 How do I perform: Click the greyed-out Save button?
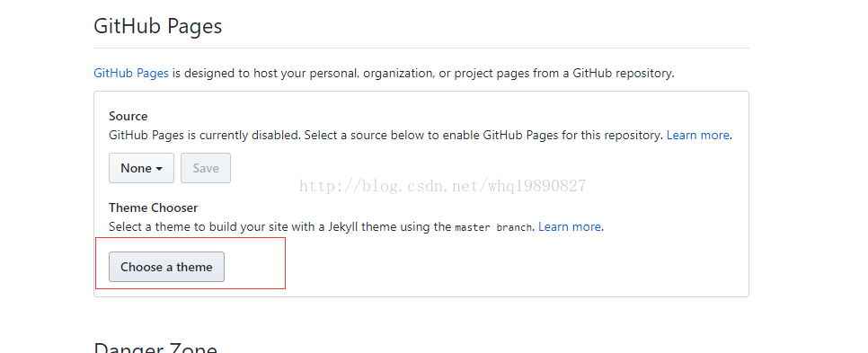(x=206, y=168)
